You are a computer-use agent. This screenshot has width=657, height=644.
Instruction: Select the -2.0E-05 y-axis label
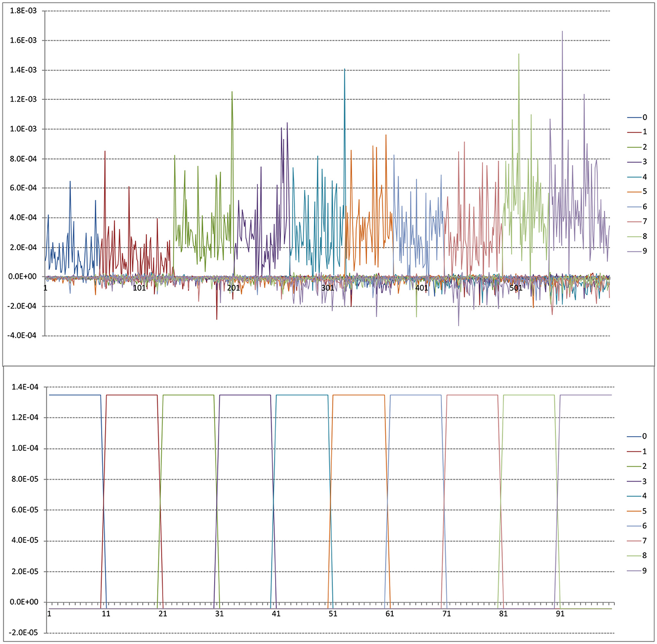pyautogui.click(x=24, y=633)
